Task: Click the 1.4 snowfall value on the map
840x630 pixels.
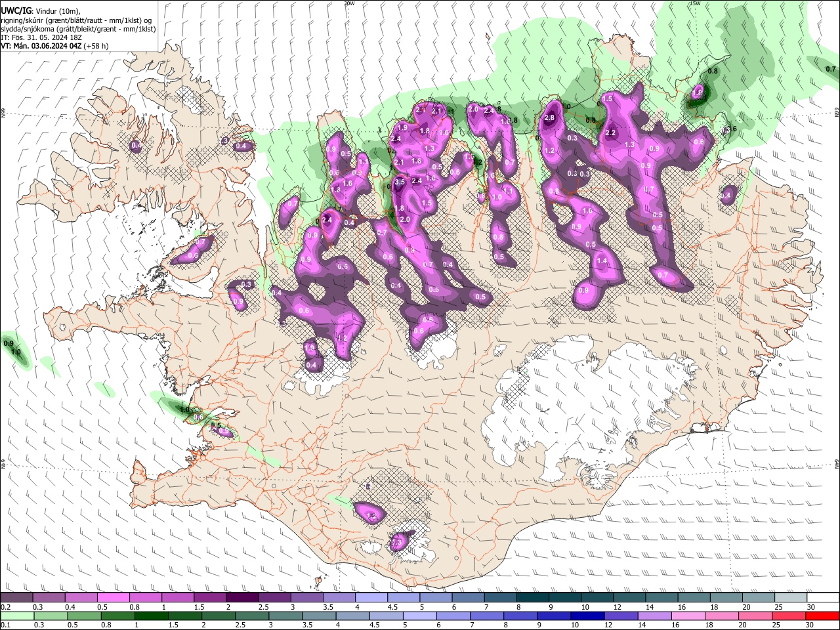Action: point(601,261)
